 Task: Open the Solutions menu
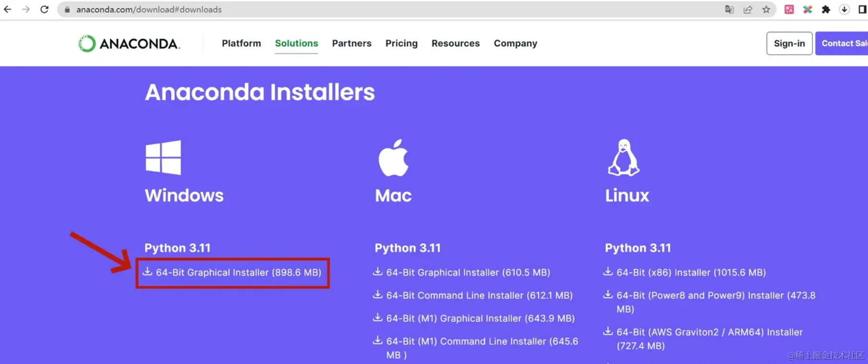296,43
